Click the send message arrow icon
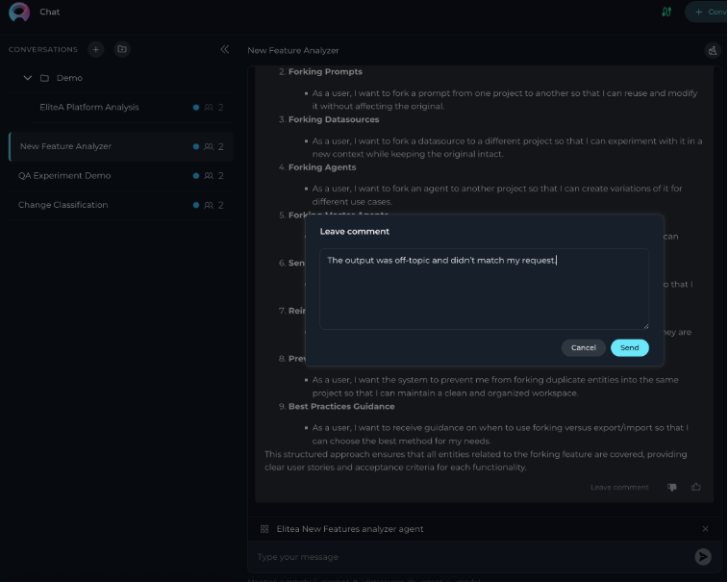This screenshot has height=582, width=728. click(x=703, y=556)
